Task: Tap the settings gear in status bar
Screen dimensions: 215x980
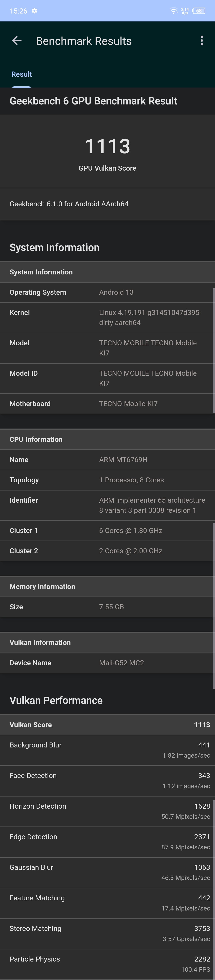Action: [x=35, y=11]
